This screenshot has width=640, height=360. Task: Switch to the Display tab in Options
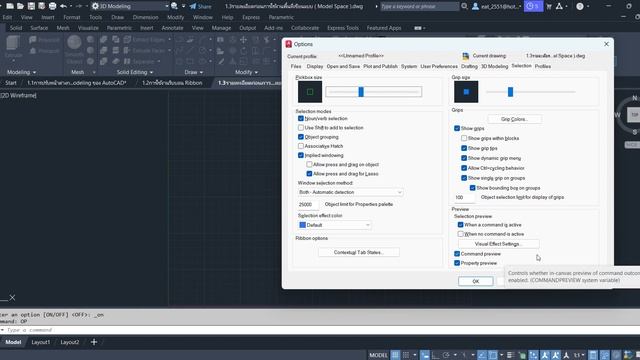[x=315, y=66]
